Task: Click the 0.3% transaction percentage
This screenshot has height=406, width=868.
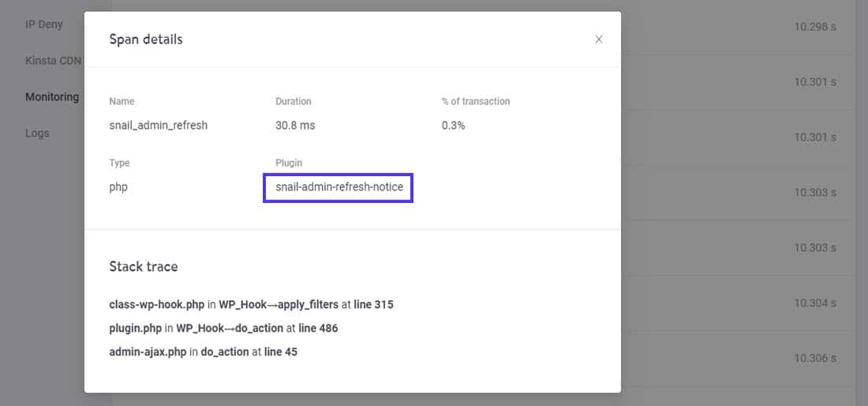Action: 453,125
